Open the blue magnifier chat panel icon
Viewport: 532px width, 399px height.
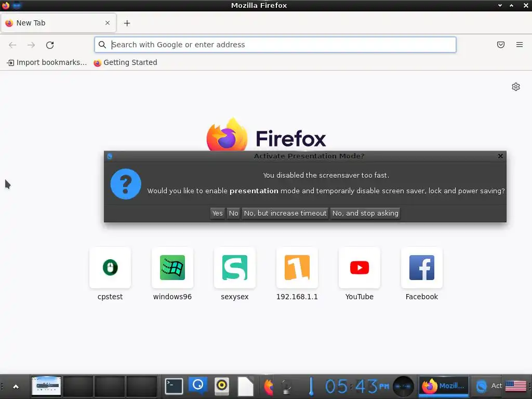click(x=198, y=386)
